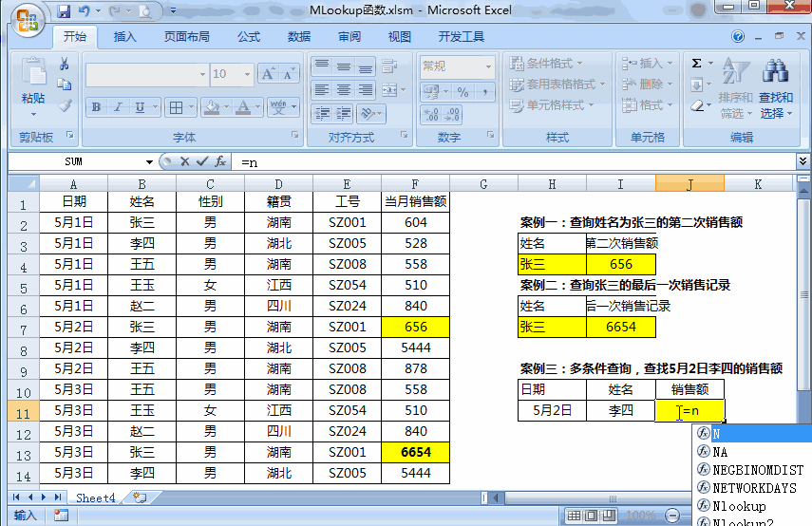Toggle underline formatting
The image size is (812, 526).
pyautogui.click(x=140, y=107)
